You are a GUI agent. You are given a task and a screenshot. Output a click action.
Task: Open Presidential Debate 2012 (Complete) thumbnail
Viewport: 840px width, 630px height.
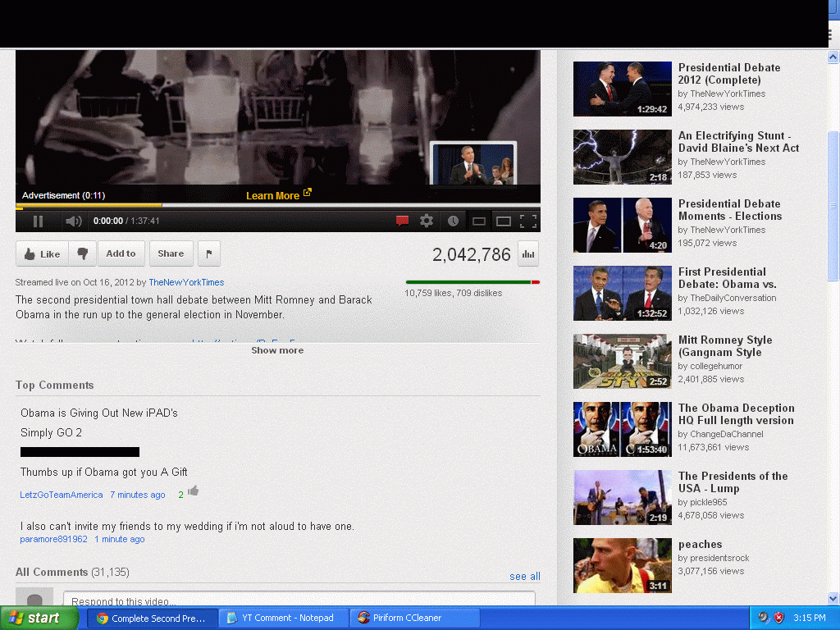pyautogui.click(x=623, y=89)
